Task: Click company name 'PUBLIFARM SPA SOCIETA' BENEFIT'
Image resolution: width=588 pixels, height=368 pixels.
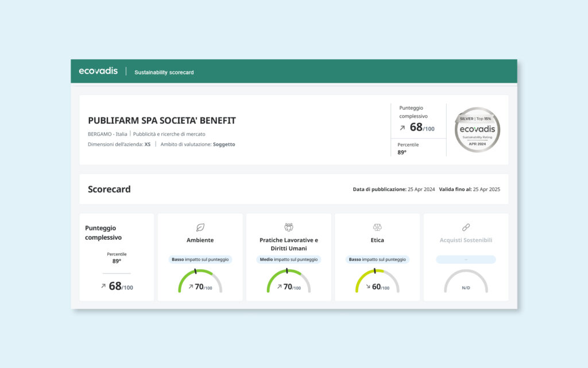Action: [162, 121]
